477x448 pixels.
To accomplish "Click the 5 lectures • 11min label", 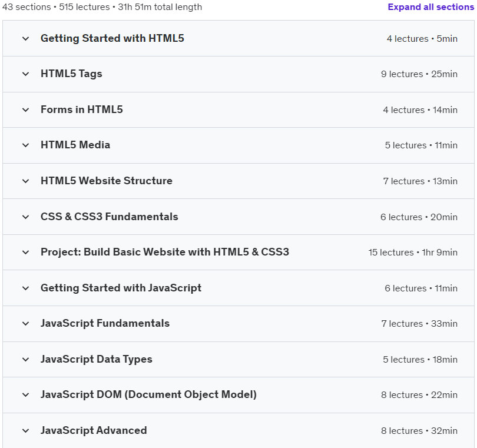I will pyautogui.click(x=421, y=145).
